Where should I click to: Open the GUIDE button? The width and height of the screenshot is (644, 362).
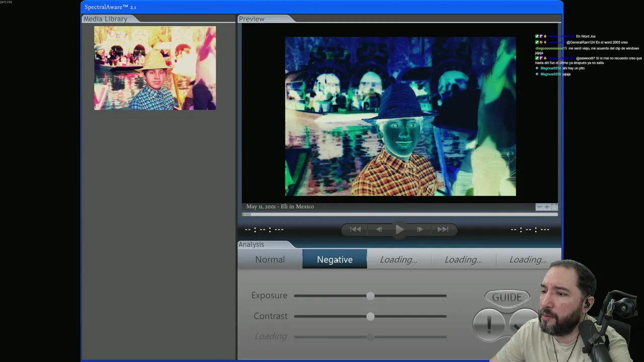pos(507,297)
